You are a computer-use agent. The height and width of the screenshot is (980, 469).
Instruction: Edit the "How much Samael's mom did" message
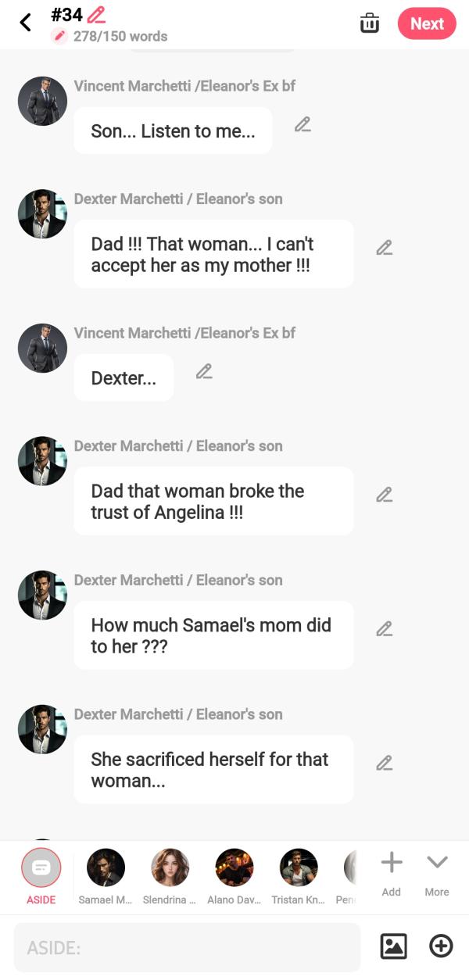tap(384, 628)
